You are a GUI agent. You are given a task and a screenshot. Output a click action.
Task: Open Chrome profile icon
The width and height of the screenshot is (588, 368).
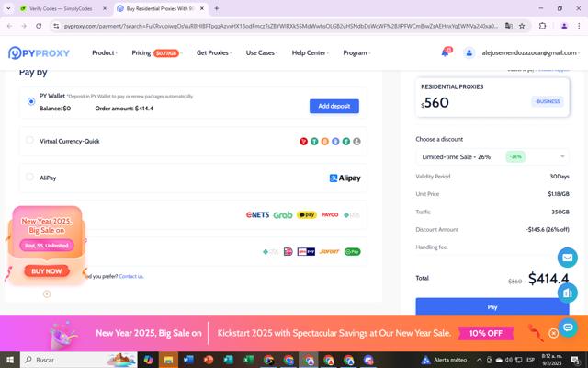(x=564, y=26)
